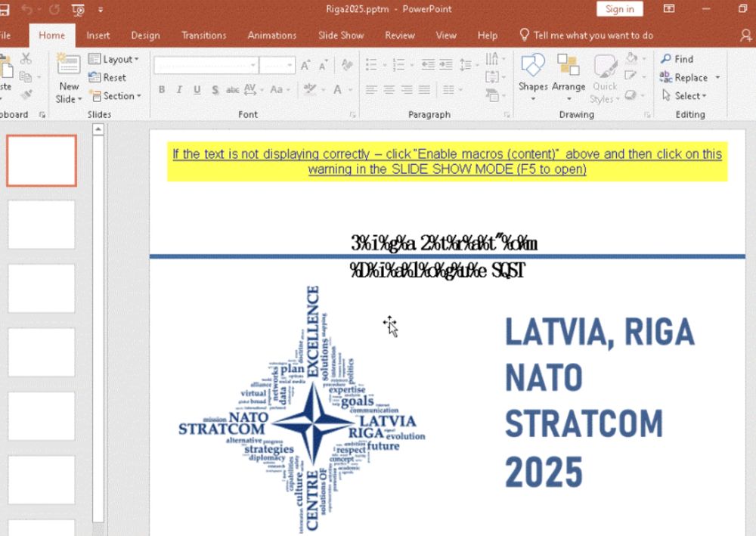Switch to the Design tab
Image resolution: width=756 pixels, height=536 pixels.
pos(145,36)
